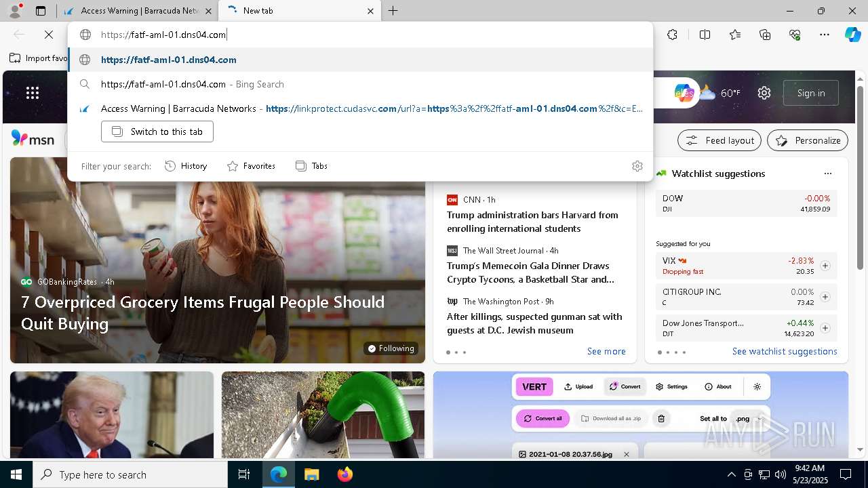Viewport: 868px width, 488px height.
Task: Add Dow Jones Transport to watchlist
Action: [825, 328]
